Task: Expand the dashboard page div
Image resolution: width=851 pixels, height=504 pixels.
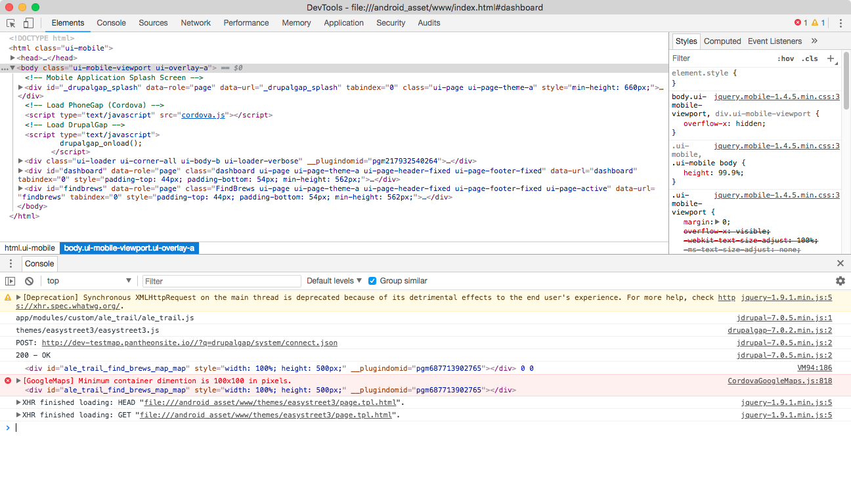Action: [x=20, y=170]
